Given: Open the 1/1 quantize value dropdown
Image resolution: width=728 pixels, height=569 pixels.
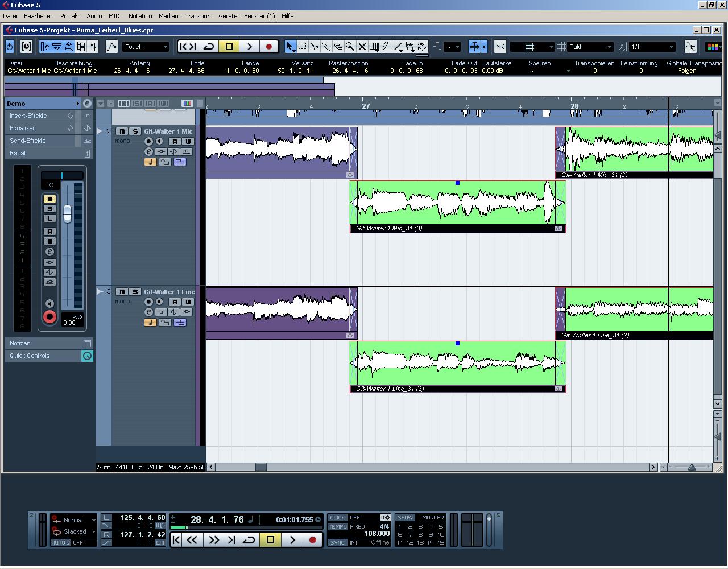Looking at the screenshot, I should click(652, 47).
